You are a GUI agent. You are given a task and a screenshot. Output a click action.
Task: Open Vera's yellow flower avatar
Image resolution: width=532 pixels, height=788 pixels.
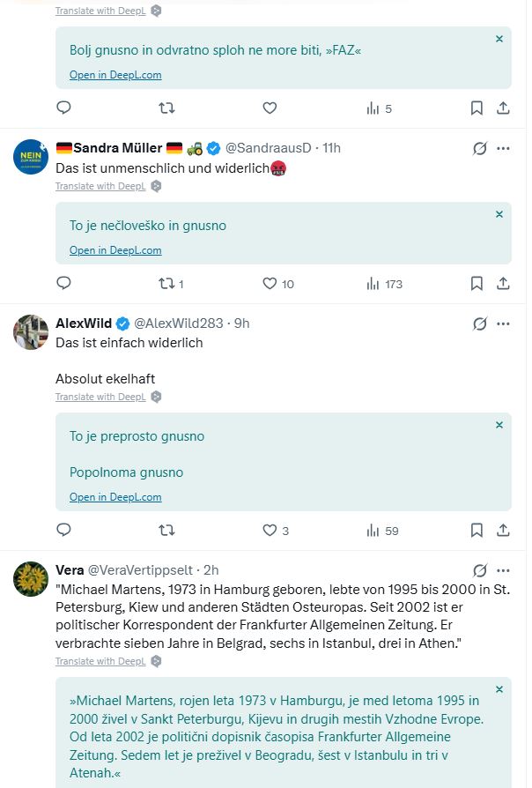click(x=31, y=579)
